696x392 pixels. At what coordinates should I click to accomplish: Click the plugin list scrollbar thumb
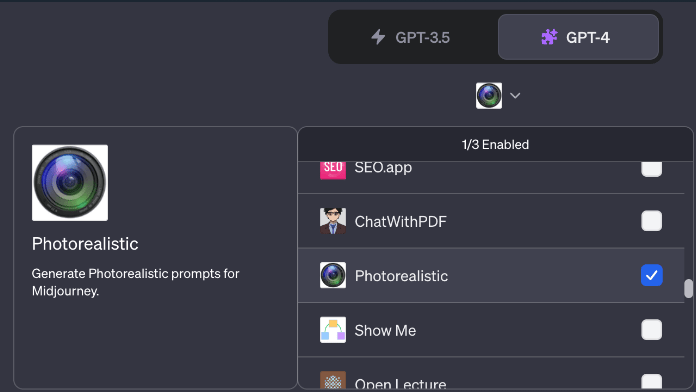pos(688,289)
